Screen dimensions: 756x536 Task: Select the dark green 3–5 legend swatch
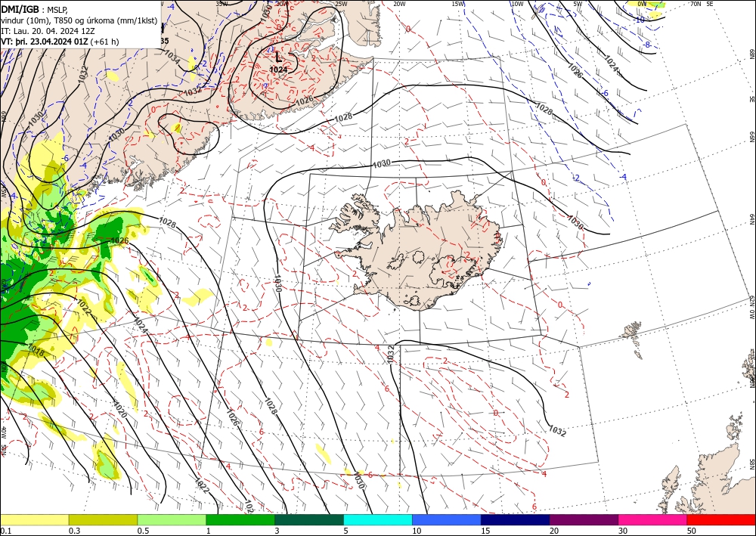pyautogui.click(x=309, y=519)
